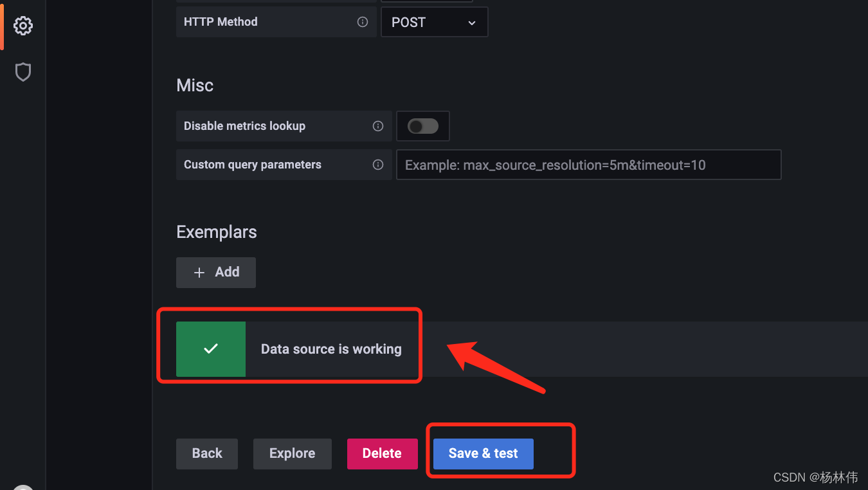Open Explore for this data source
The width and height of the screenshot is (868, 490).
tap(293, 454)
